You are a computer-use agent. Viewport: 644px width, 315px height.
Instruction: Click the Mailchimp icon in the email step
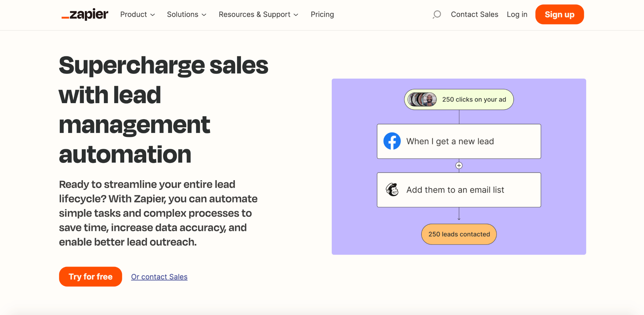(391, 190)
